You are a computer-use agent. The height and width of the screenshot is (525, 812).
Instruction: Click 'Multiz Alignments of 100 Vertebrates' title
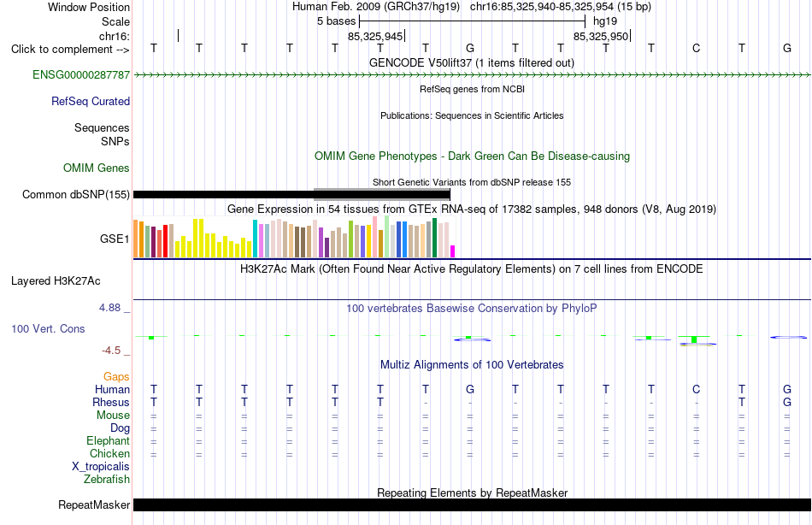472,364
